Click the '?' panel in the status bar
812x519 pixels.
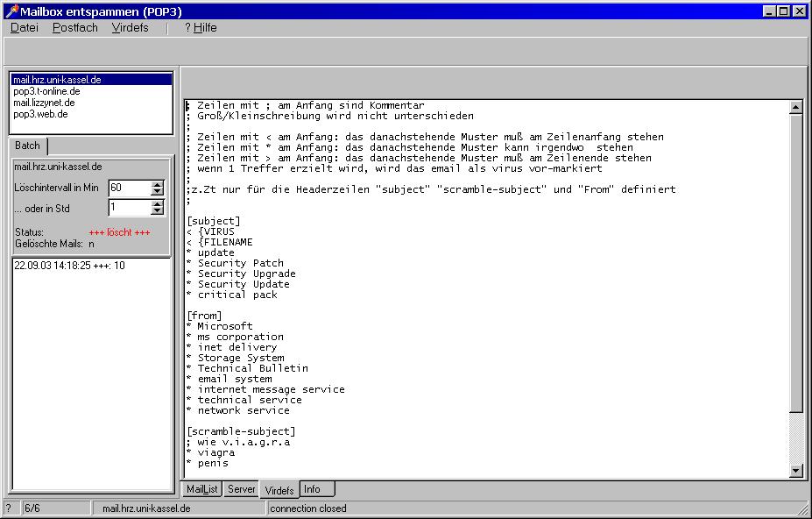point(9,508)
